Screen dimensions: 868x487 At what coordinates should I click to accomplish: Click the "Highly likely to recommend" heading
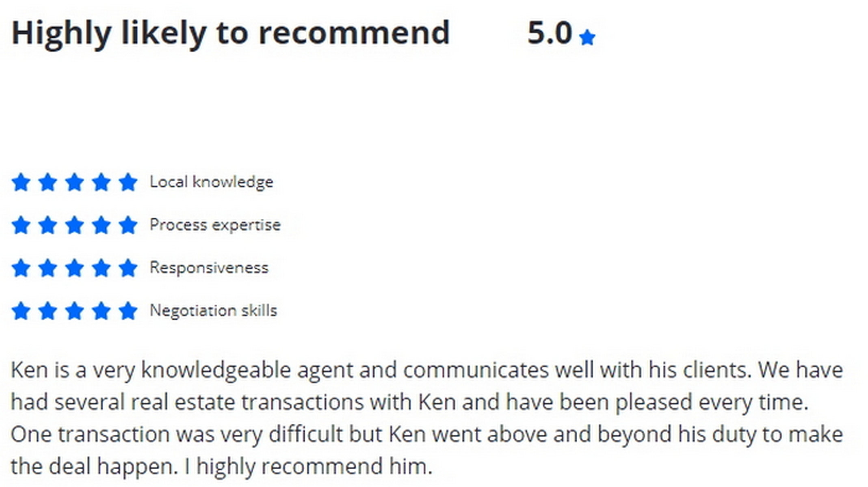[x=230, y=33]
